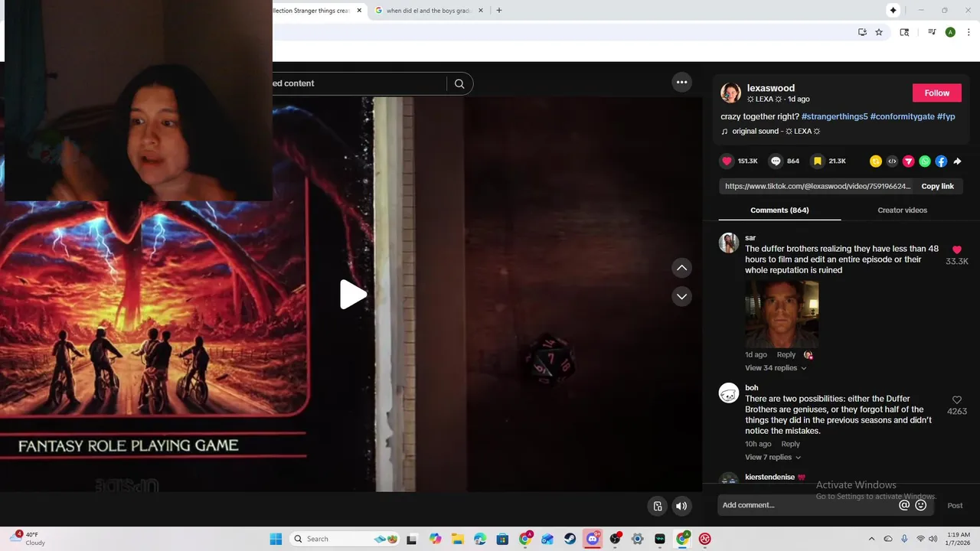Reply to sar's comment

pos(786,355)
